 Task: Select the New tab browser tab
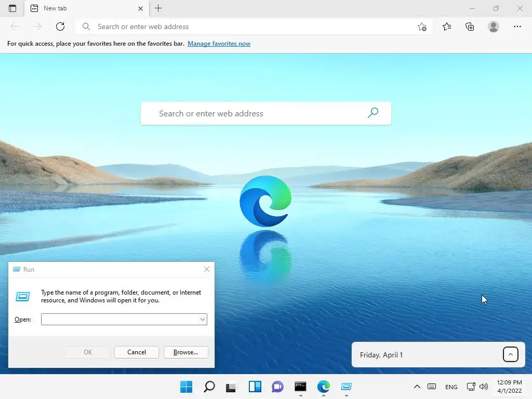pyautogui.click(x=87, y=8)
